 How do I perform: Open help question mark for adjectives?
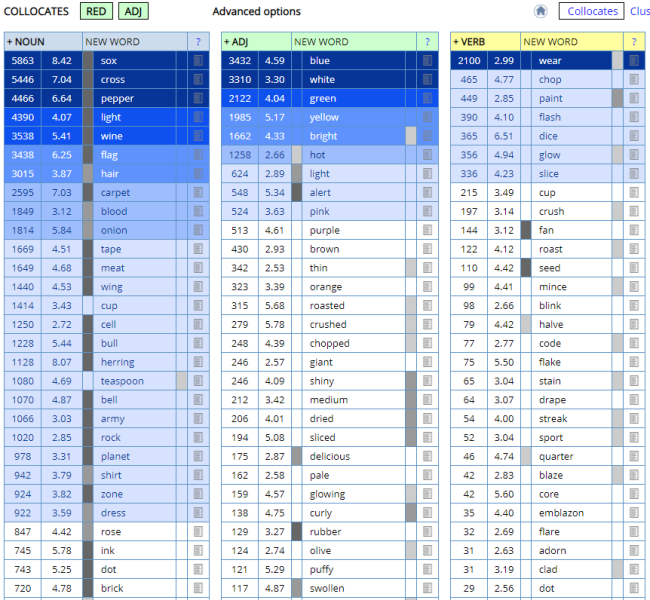[427, 42]
